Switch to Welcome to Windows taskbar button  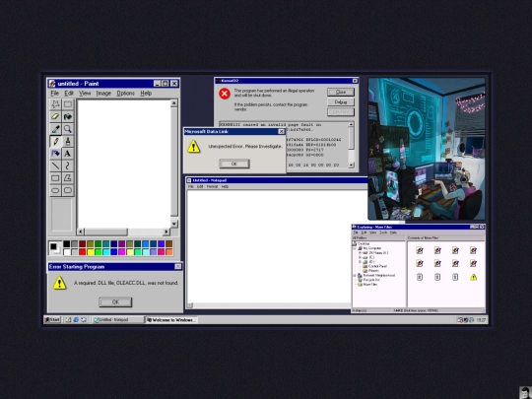pyautogui.click(x=171, y=319)
